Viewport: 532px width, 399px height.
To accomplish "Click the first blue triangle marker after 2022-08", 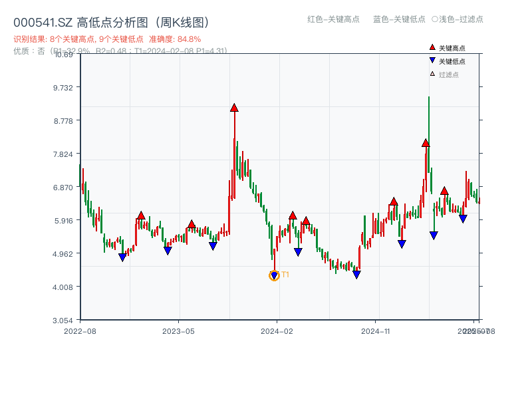I will pyautogui.click(x=122, y=257).
